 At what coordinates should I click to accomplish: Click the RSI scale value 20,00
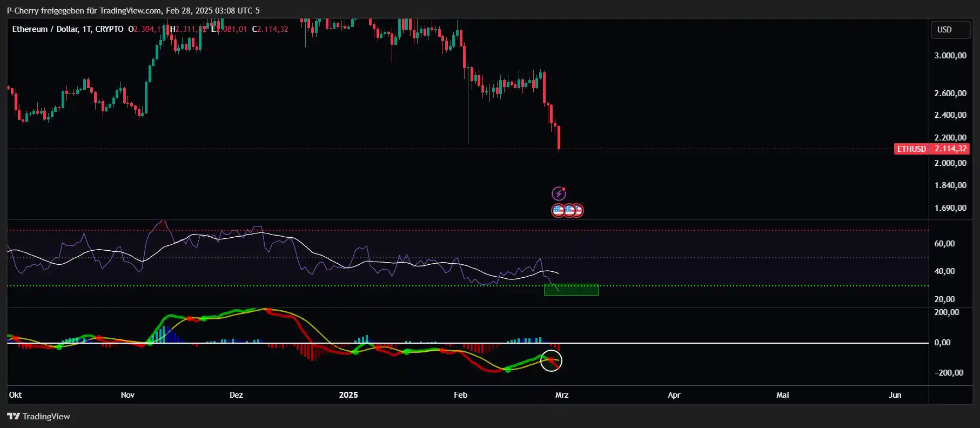point(944,299)
